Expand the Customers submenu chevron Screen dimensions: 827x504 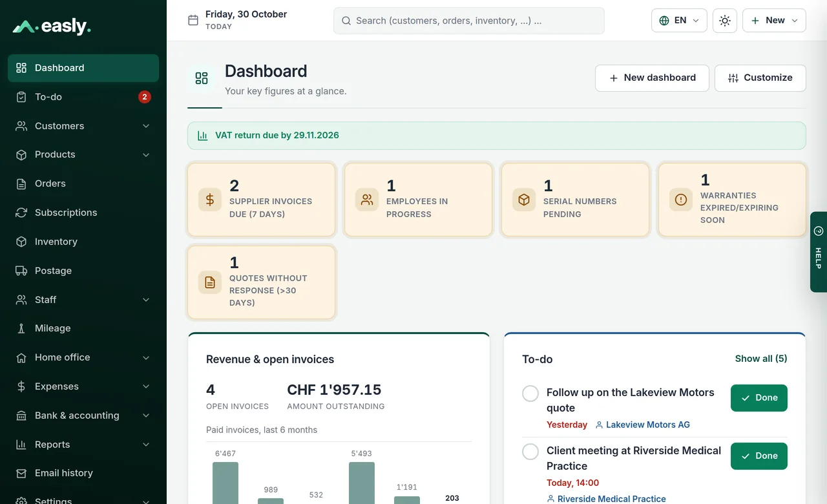[146, 126]
